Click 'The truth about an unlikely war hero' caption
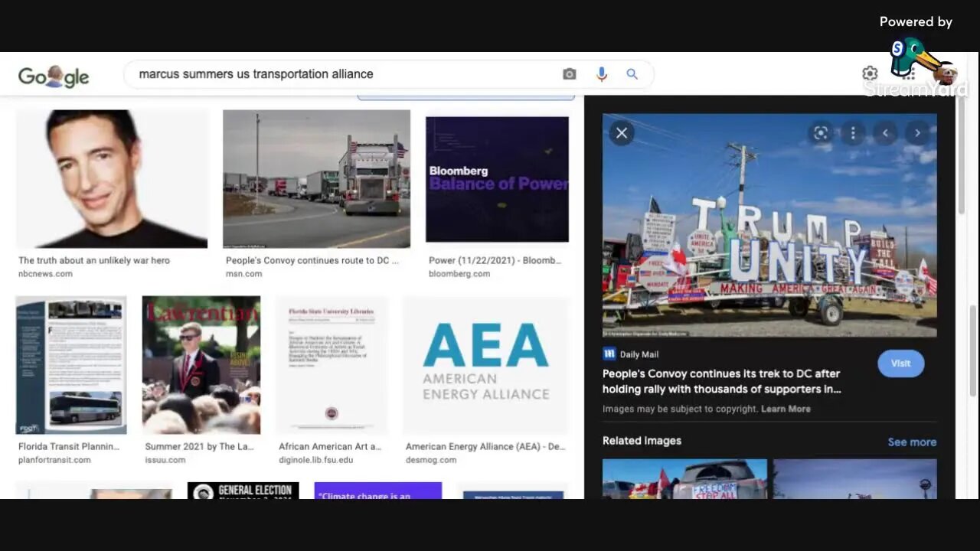Viewport: 980px width, 551px height. click(x=94, y=260)
